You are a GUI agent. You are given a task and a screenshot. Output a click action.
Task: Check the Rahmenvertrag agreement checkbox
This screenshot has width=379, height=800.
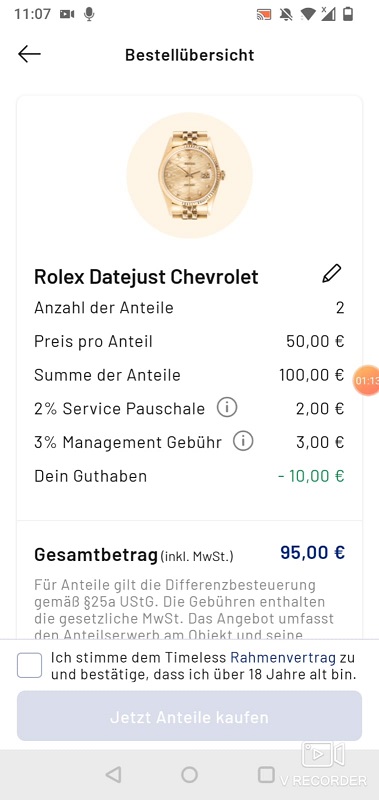point(30,666)
